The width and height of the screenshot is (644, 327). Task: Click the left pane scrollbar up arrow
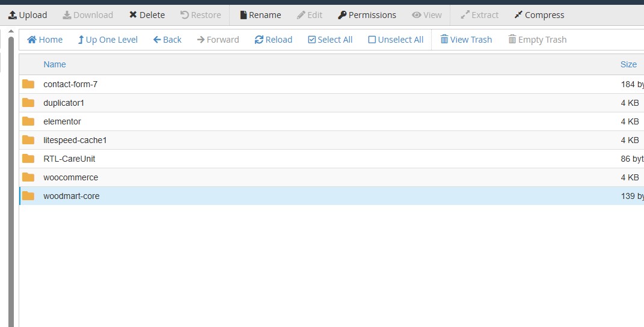click(11, 31)
